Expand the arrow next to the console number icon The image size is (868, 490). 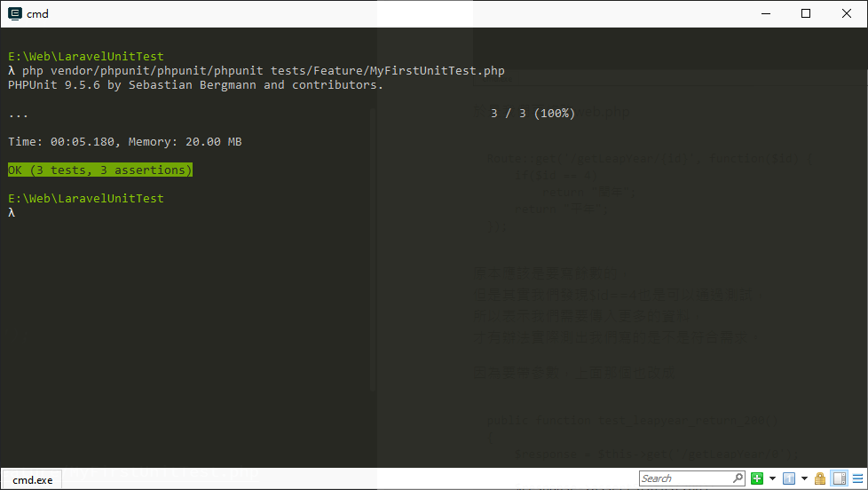click(804, 478)
